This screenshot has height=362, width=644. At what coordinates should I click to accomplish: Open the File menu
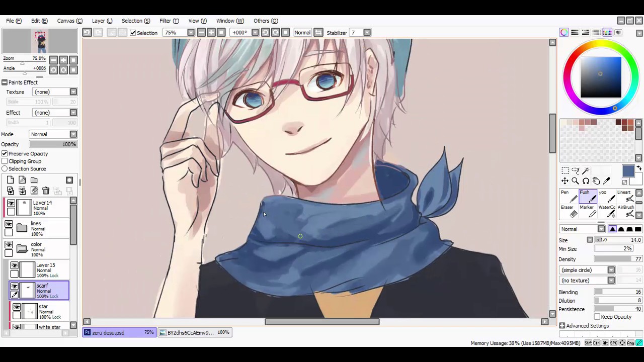pos(14,21)
